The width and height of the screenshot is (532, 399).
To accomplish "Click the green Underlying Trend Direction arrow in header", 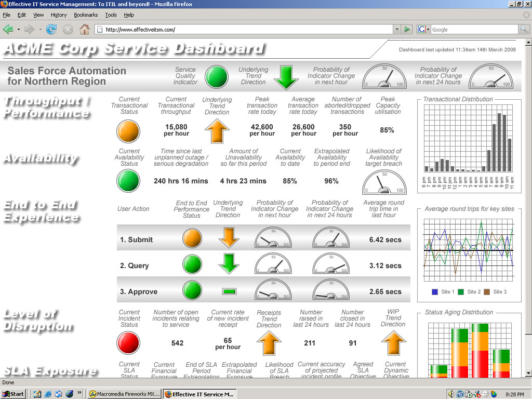I will 286,77.
